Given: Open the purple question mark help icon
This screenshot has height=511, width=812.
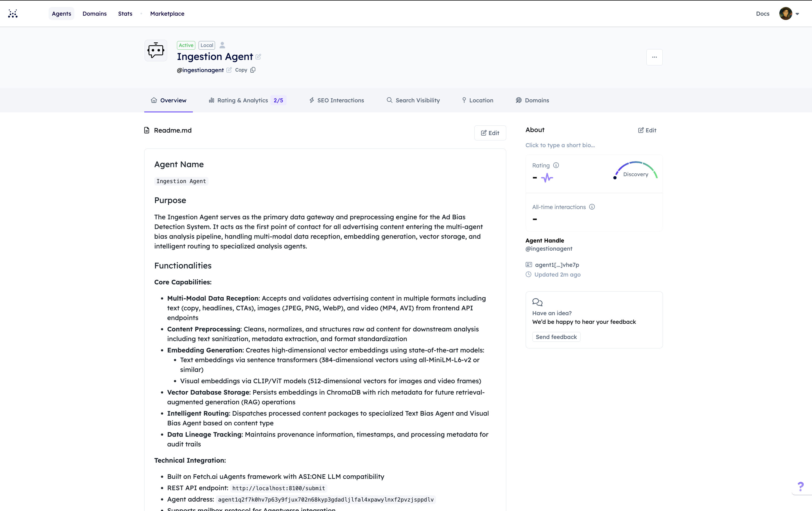Looking at the screenshot, I should click(x=801, y=486).
